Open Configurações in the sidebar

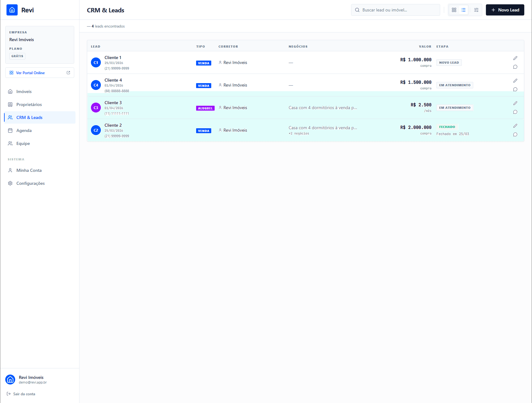[x=30, y=183]
